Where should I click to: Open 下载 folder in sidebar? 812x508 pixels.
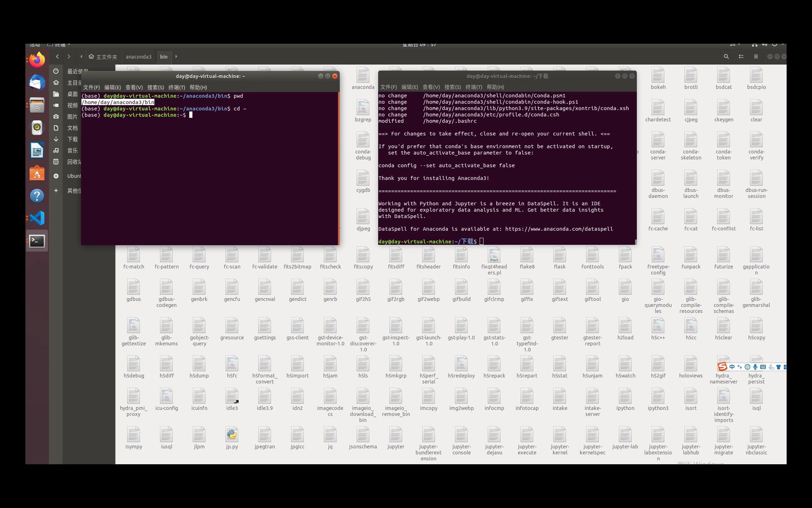(72, 139)
